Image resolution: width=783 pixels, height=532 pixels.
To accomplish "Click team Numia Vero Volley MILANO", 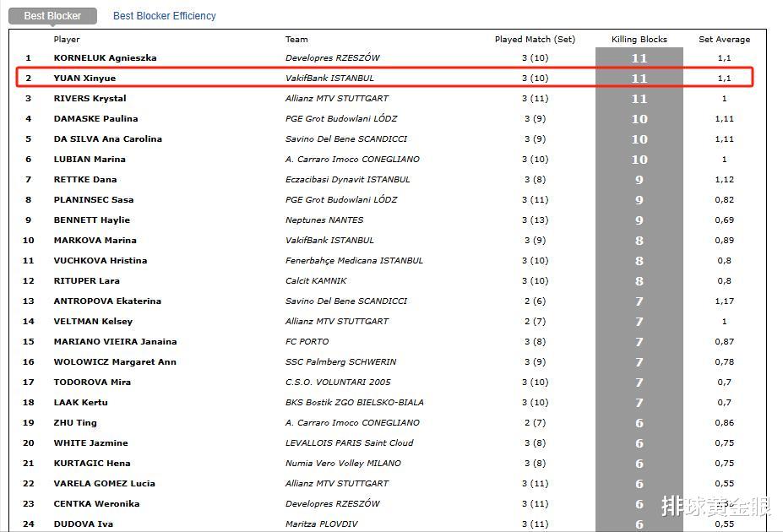I will click(x=343, y=463).
